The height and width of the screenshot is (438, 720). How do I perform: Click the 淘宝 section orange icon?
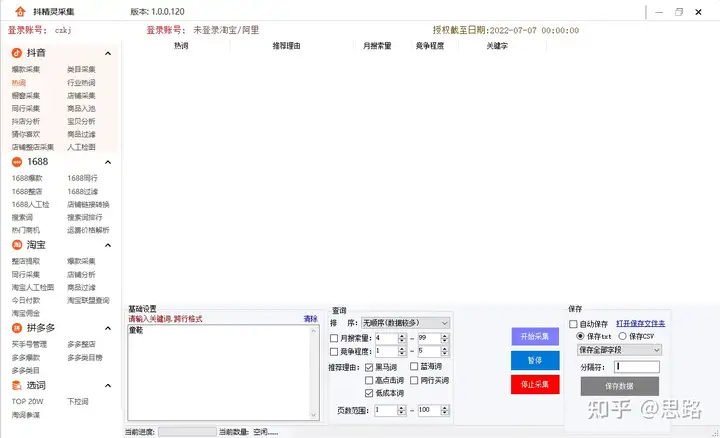click(x=17, y=245)
